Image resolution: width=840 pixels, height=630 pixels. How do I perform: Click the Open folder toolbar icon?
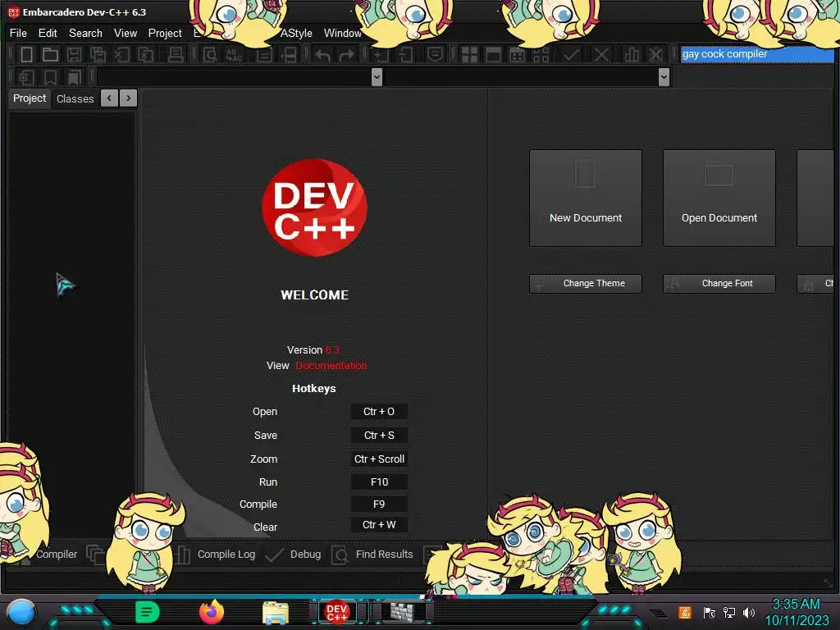50,55
